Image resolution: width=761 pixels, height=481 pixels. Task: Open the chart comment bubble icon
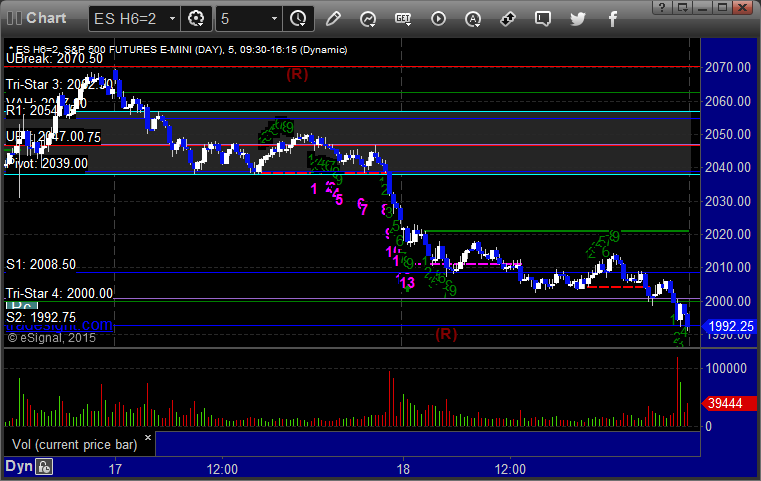pos(543,19)
